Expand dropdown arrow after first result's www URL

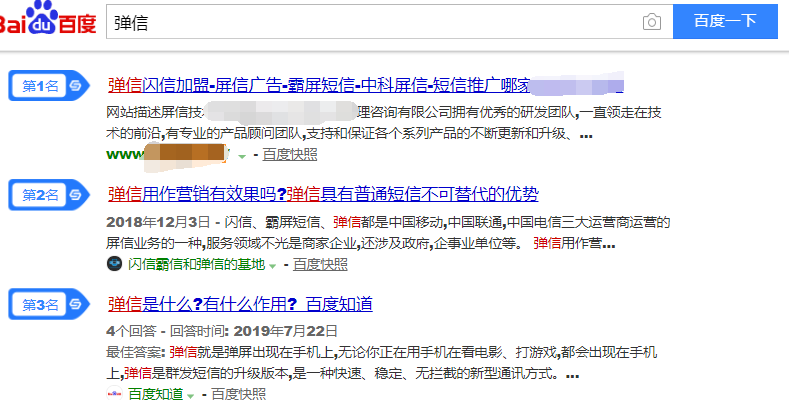[x=242, y=156]
